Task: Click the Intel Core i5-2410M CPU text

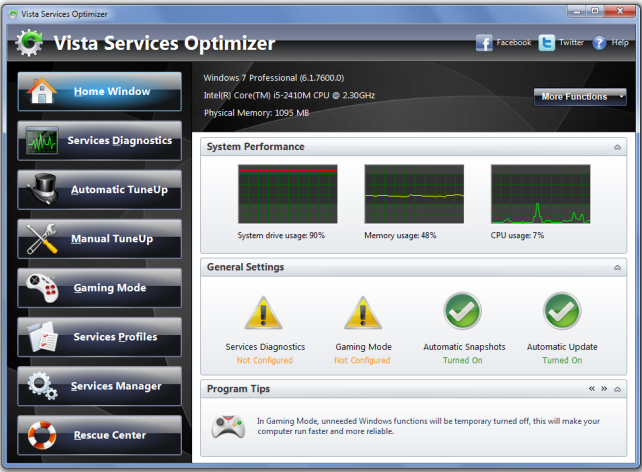Action: point(289,95)
